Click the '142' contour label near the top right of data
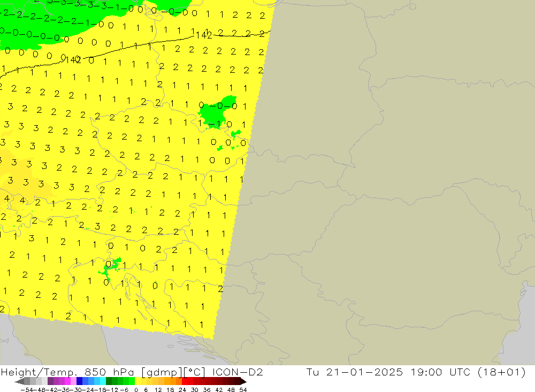This screenshot has width=535, height=392. 204,35
